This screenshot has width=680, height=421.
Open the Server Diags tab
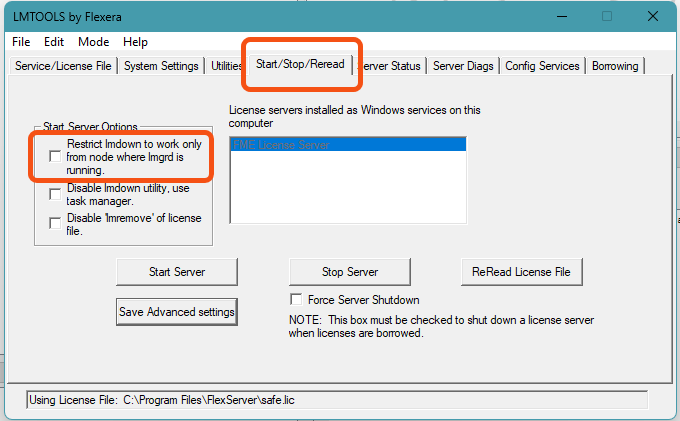(463, 66)
